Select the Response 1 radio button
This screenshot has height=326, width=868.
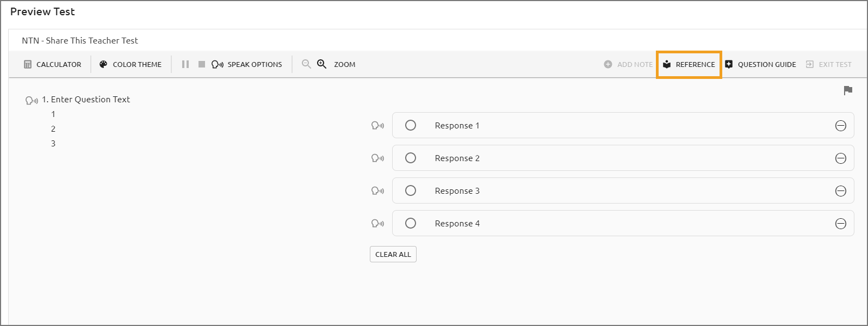(411, 125)
